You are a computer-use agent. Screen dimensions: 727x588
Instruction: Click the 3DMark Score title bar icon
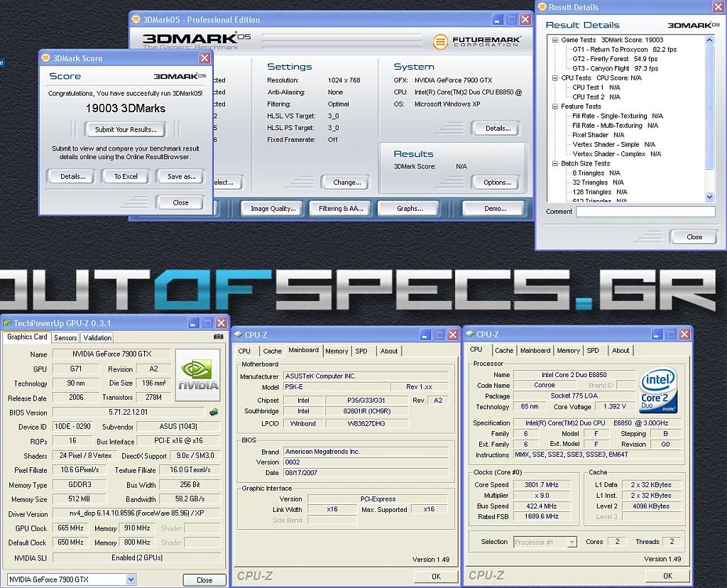[x=45, y=58]
